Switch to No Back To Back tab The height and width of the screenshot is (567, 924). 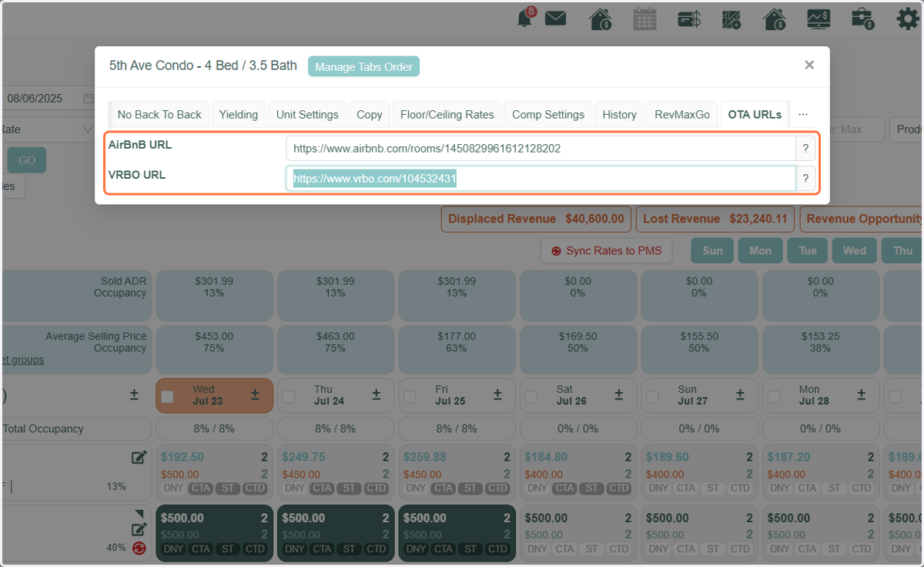(159, 114)
